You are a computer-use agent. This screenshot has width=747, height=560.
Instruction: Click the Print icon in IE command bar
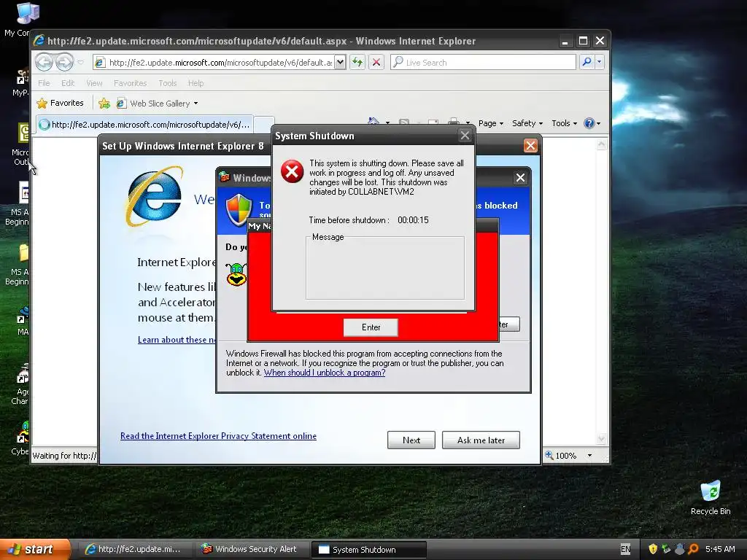click(x=454, y=122)
